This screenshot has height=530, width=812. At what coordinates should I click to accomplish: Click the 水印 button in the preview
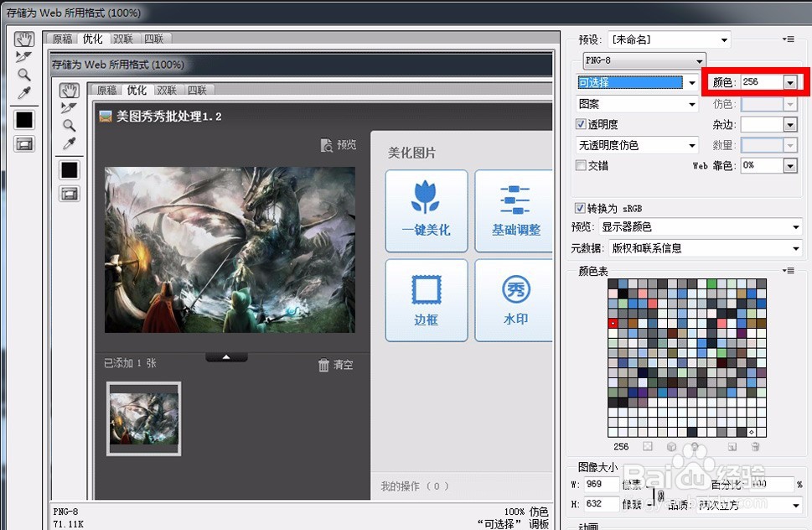click(514, 300)
